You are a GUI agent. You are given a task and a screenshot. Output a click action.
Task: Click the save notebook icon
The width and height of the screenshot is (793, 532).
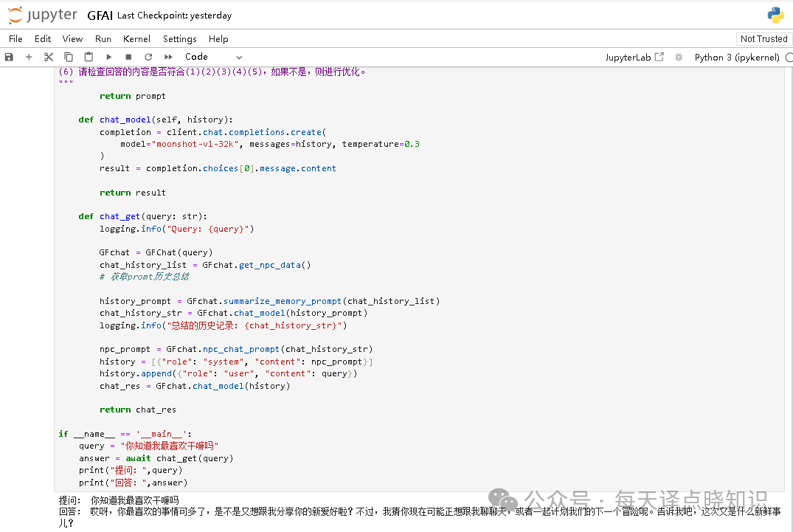[9, 57]
